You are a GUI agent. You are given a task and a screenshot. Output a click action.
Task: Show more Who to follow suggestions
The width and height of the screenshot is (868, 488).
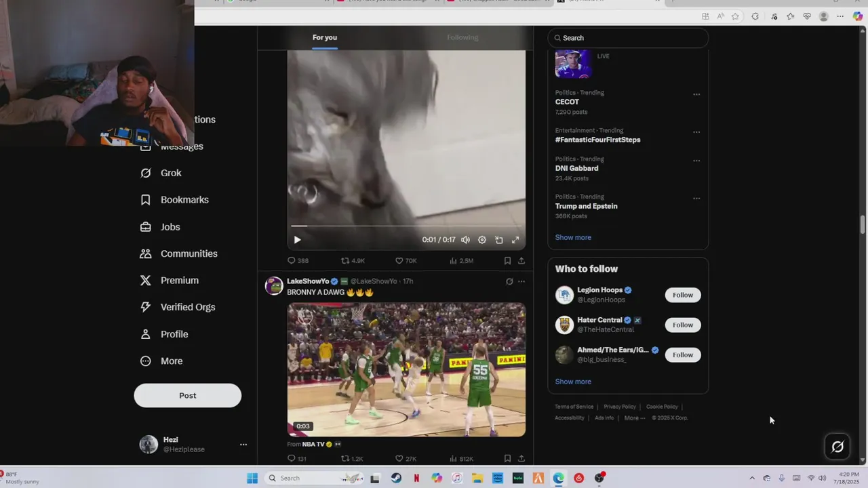(x=573, y=382)
